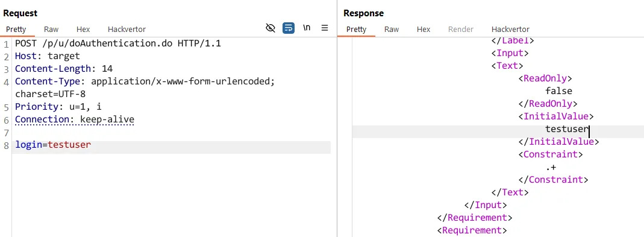Select the Response Pretty tab
Viewport: 644px width, 237px height.
356,29
